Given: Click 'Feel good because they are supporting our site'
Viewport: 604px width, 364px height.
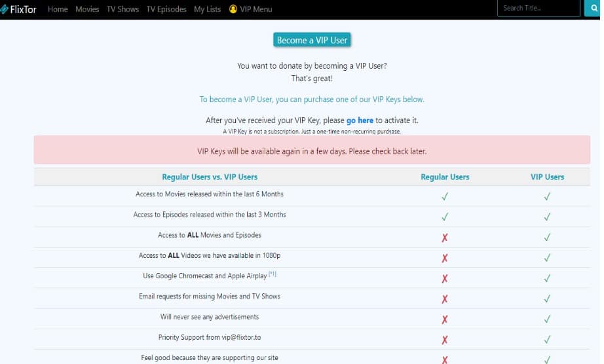Looking at the screenshot, I should (x=210, y=358).
